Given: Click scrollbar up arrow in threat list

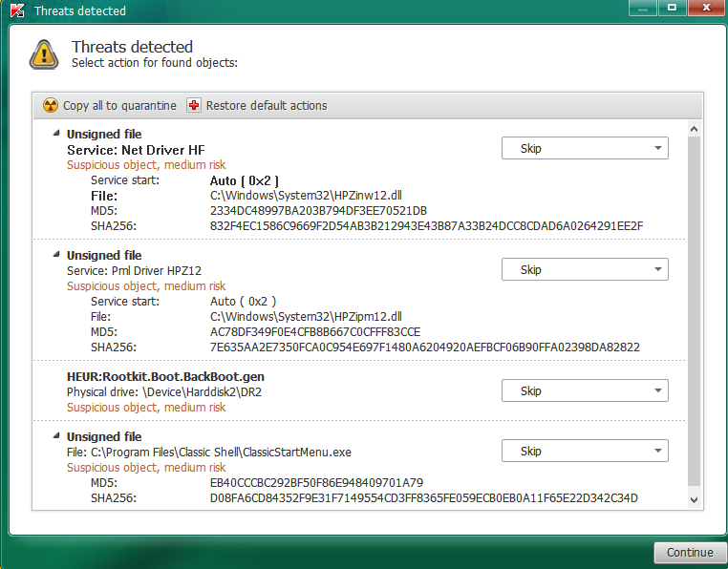Looking at the screenshot, I should (x=695, y=128).
